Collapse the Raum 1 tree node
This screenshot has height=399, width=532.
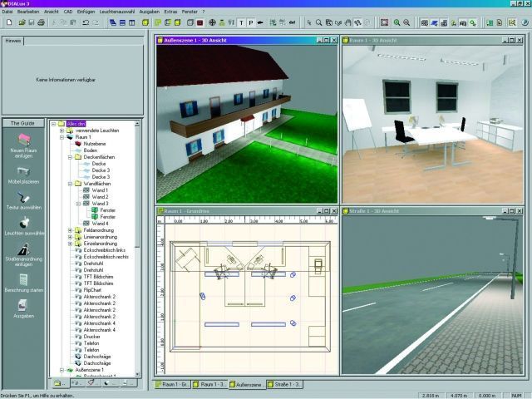point(61,137)
